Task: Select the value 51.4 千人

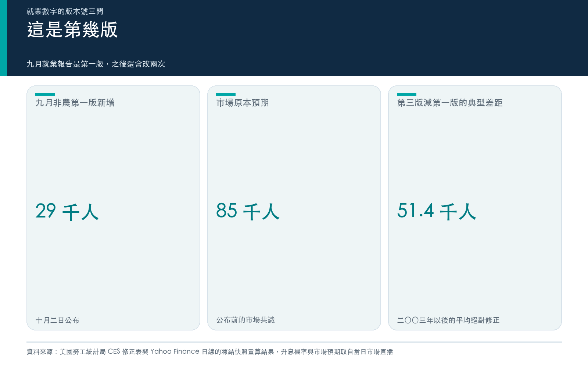Action: point(437,211)
